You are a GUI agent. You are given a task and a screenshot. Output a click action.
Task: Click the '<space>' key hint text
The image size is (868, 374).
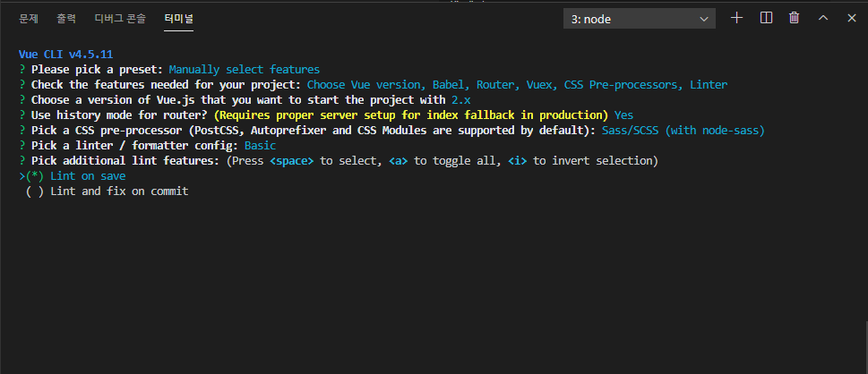click(x=292, y=161)
